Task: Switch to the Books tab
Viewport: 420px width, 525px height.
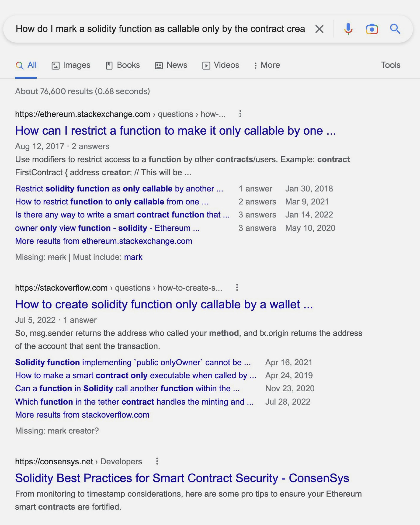Action: [x=123, y=65]
